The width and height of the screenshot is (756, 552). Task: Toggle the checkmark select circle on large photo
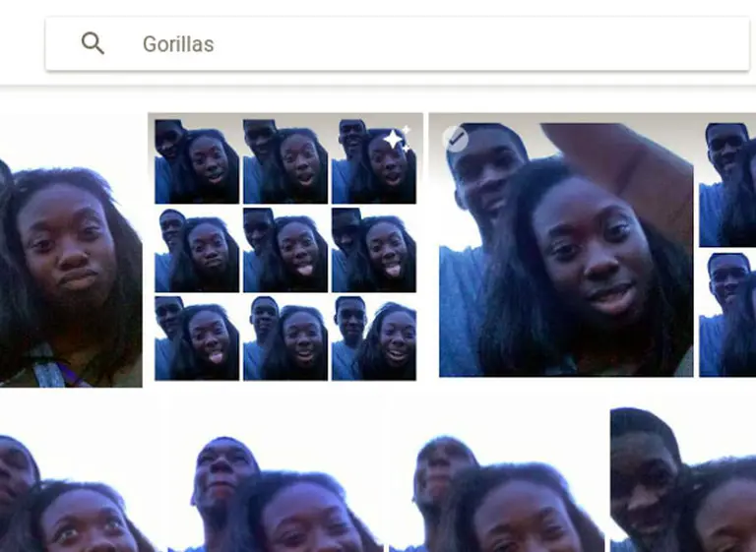(455, 139)
